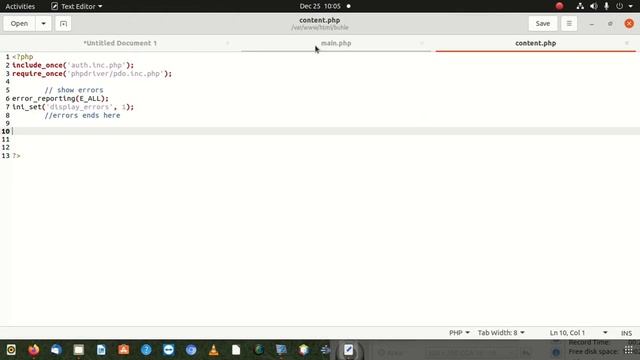Open the Files manager in dock
The image size is (640, 360).
pyautogui.click(x=78, y=350)
